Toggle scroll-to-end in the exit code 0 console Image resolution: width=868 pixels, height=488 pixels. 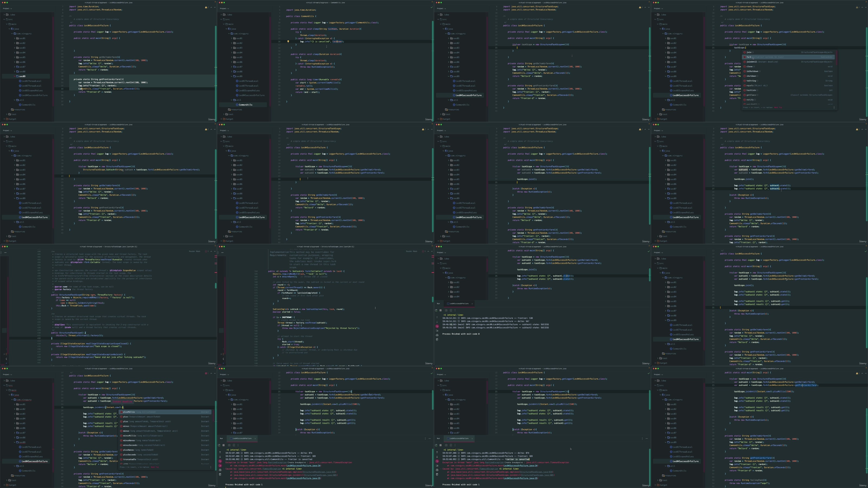click(437, 330)
